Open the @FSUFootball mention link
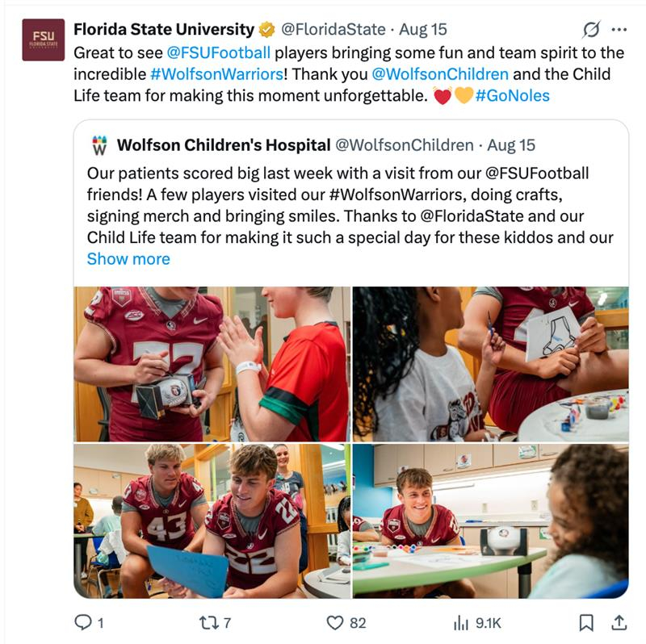The width and height of the screenshot is (646, 644). pos(218,52)
